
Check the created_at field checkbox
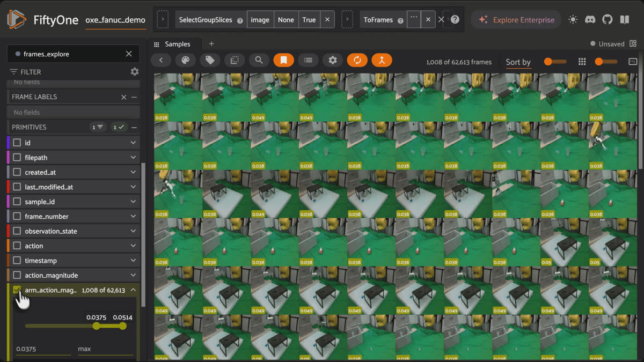click(17, 172)
